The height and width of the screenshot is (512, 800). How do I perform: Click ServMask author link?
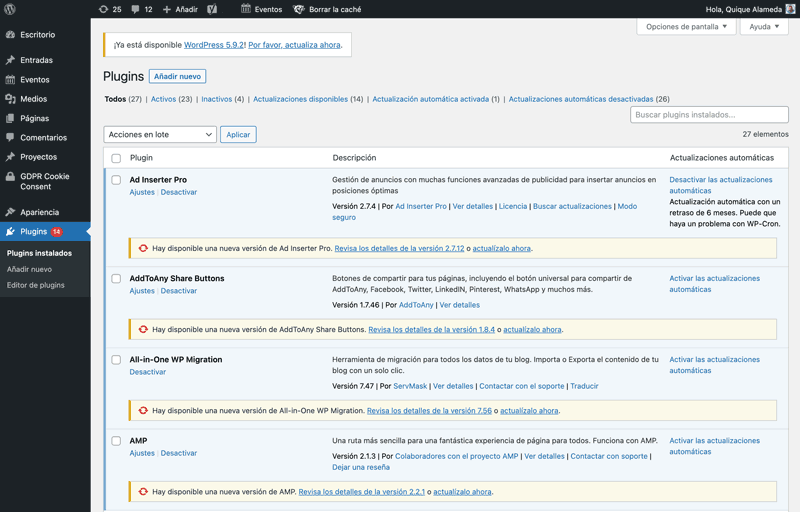point(410,386)
